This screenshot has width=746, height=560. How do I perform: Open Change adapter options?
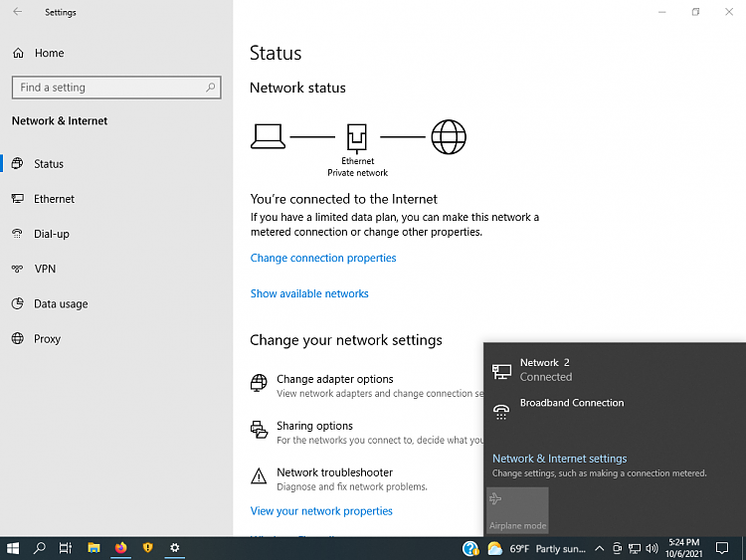tap(334, 379)
